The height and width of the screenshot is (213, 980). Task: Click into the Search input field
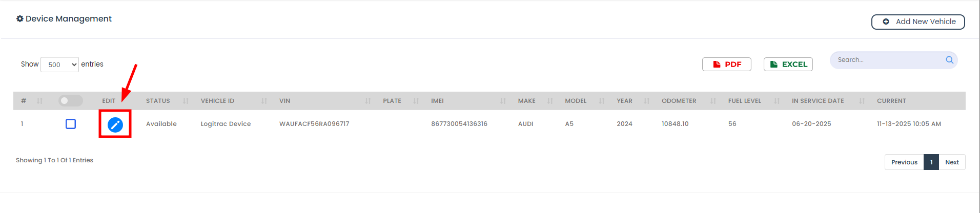click(x=887, y=60)
